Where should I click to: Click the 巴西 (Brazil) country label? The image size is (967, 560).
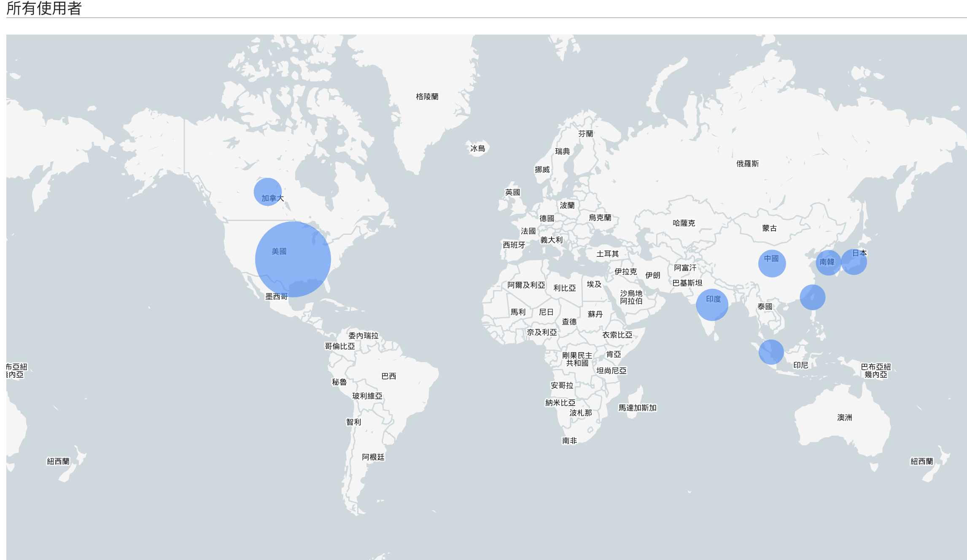[388, 376]
